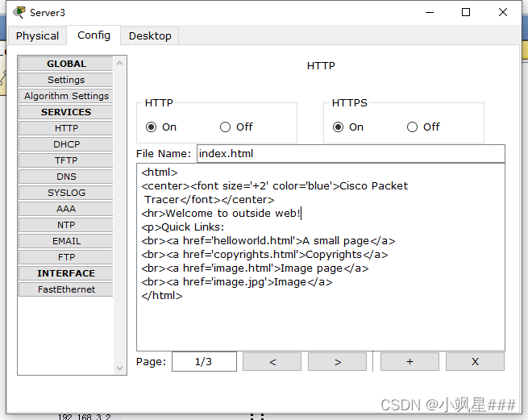Click the helloworld.html link line in editor
Viewport: 528px width, 420px height.
pyautogui.click(x=268, y=241)
